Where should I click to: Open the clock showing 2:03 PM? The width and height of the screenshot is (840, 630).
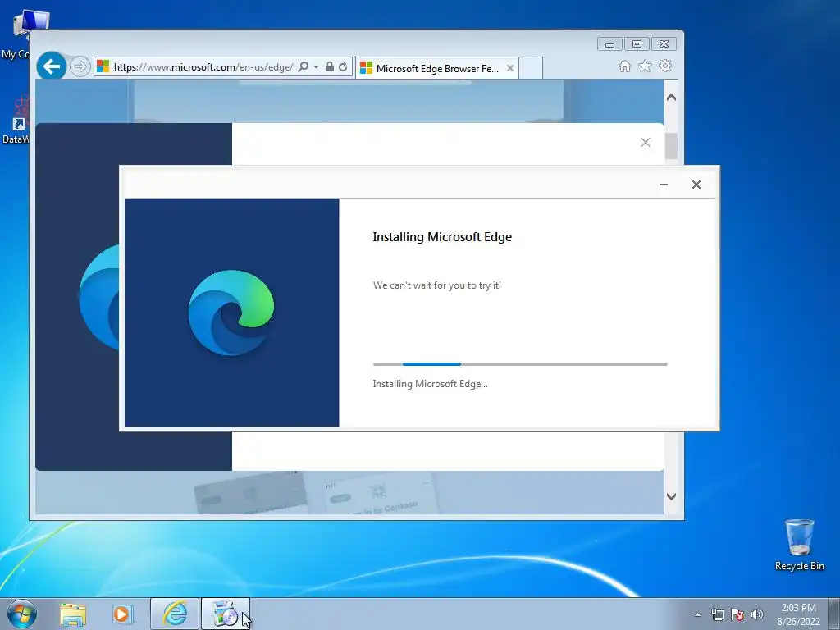click(x=798, y=614)
